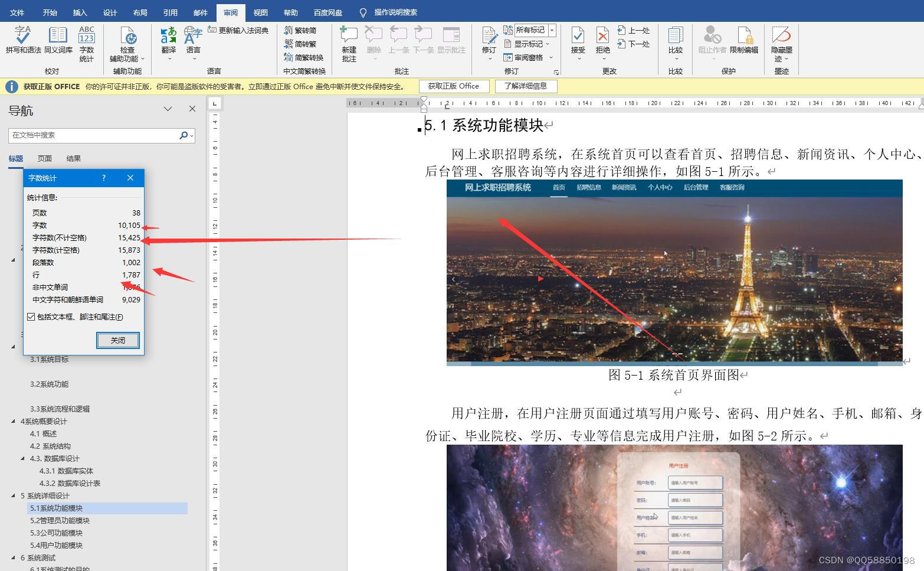This screenshot has height=571, width=924.
Task: Open 限制编辑 restrict editing
Action: point(744,40)
